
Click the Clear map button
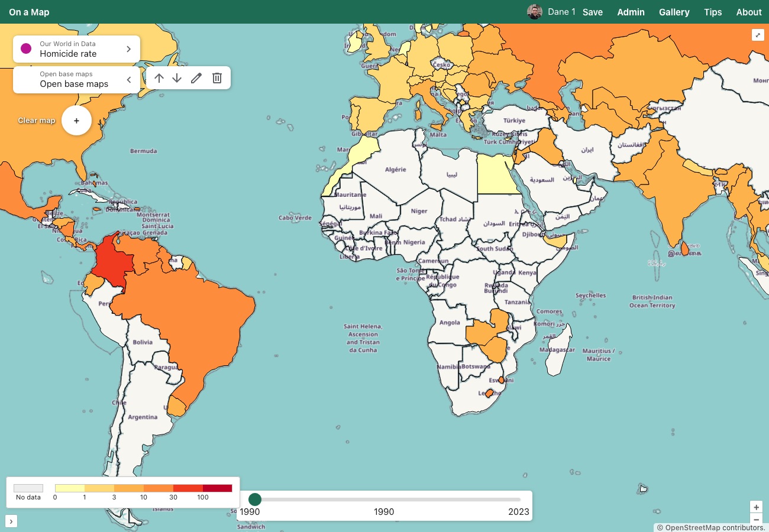tap(37, 121)
